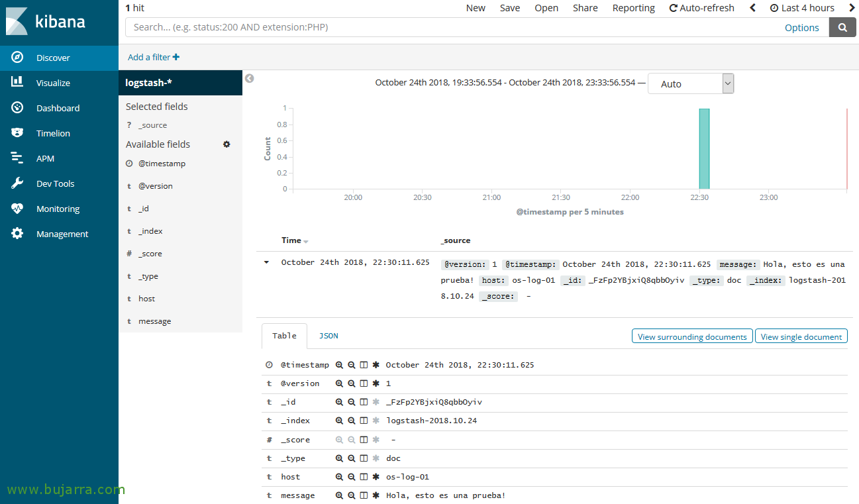Open the Reporting menu
Screen dimensions: 859x504
click(x=633, y=8)
